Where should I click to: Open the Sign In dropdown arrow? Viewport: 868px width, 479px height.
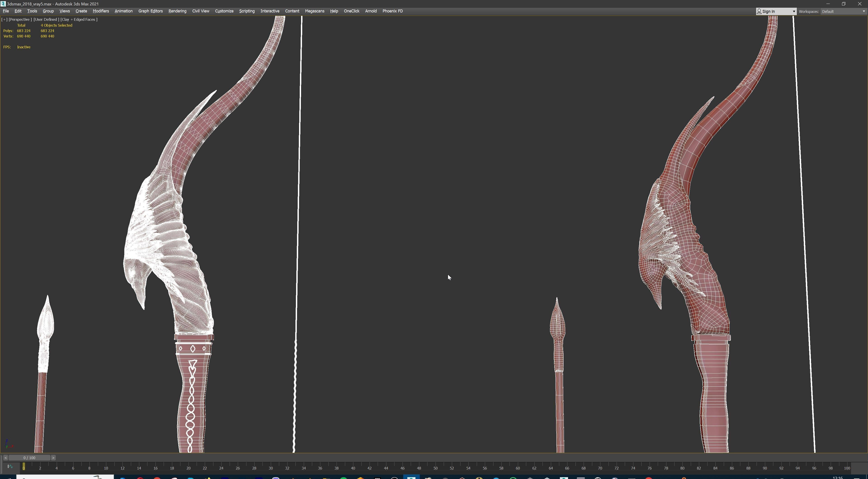794,12
